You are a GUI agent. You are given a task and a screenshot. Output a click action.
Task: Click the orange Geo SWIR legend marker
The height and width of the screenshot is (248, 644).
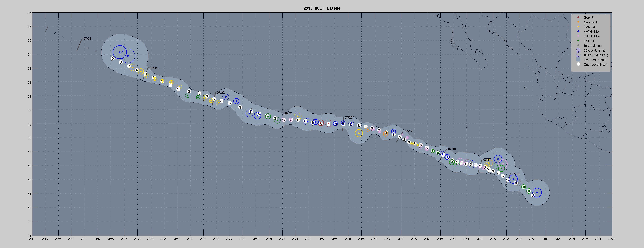(x=578, y=22)
